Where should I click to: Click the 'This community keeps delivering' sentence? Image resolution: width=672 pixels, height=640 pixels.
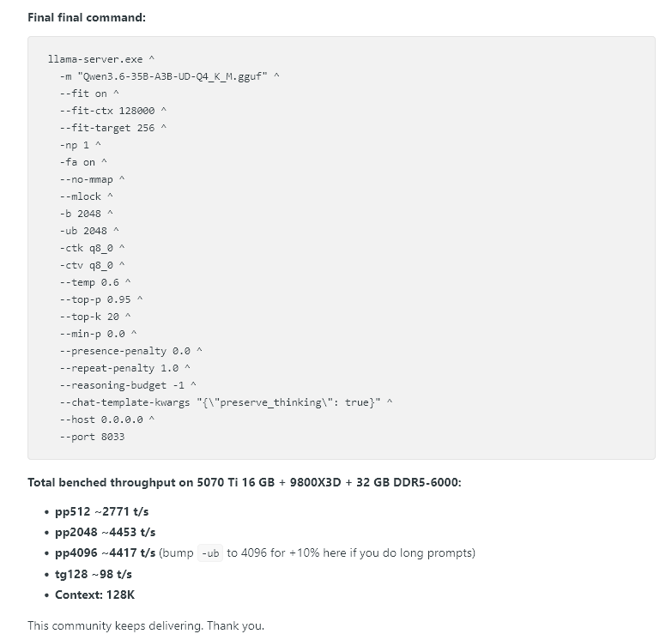(x=146, y=626)
